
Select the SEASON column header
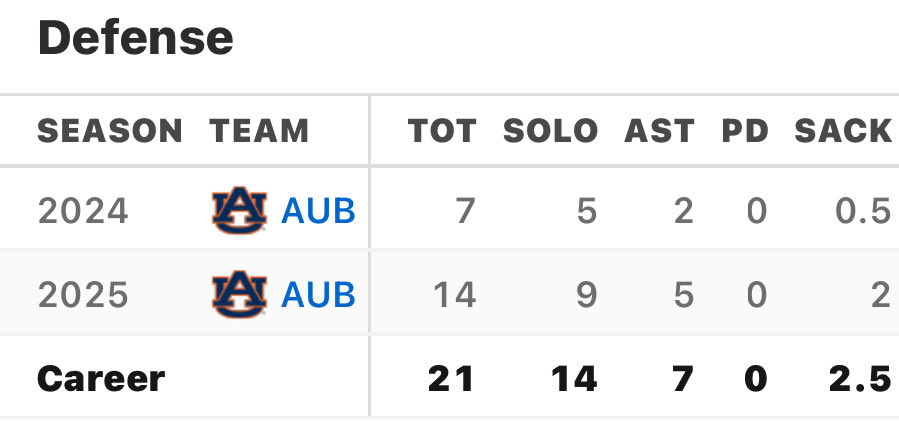110,131
